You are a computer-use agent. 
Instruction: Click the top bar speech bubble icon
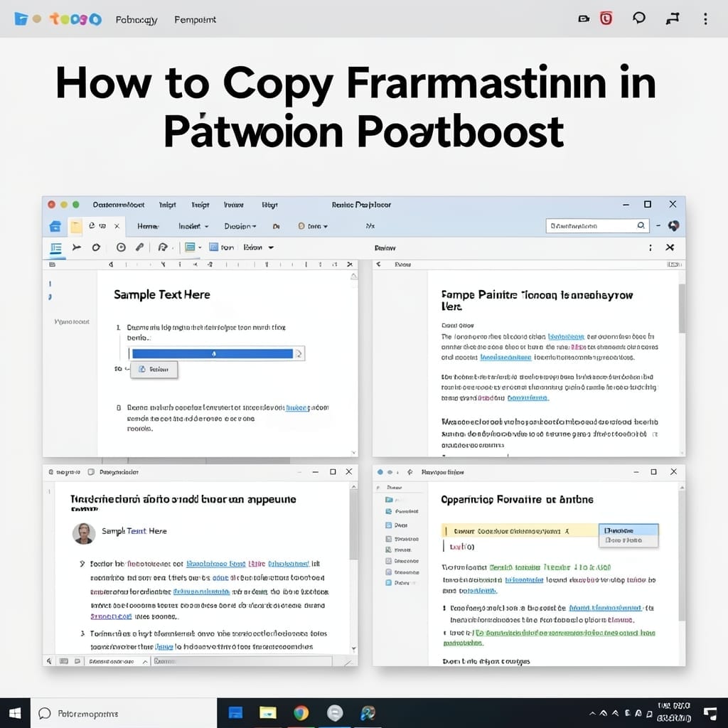coord(639,18)
